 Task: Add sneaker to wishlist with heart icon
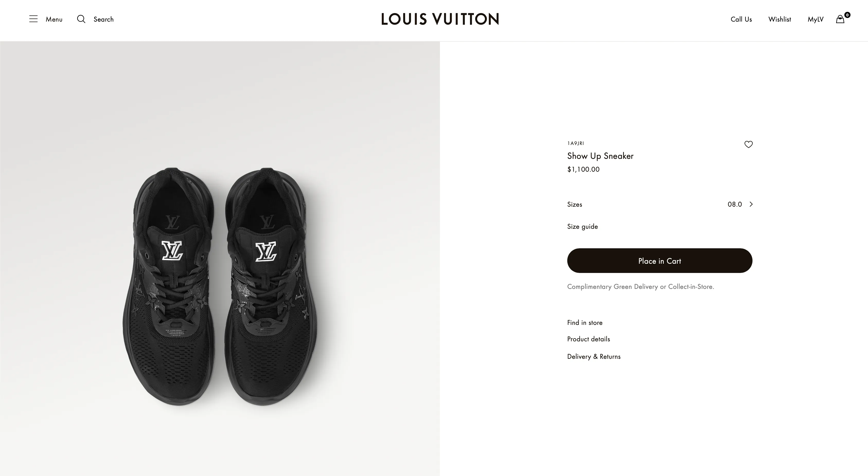click(748, 144)
